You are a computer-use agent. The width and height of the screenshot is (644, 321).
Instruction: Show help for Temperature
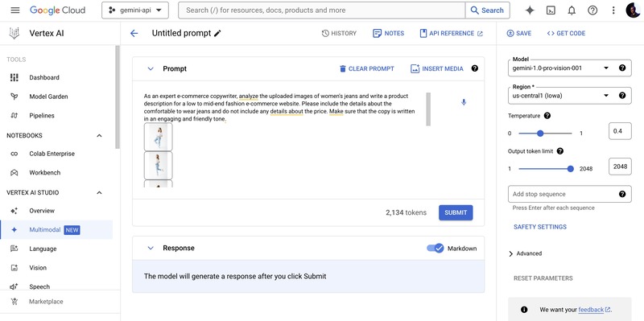(x=547, y=116)
